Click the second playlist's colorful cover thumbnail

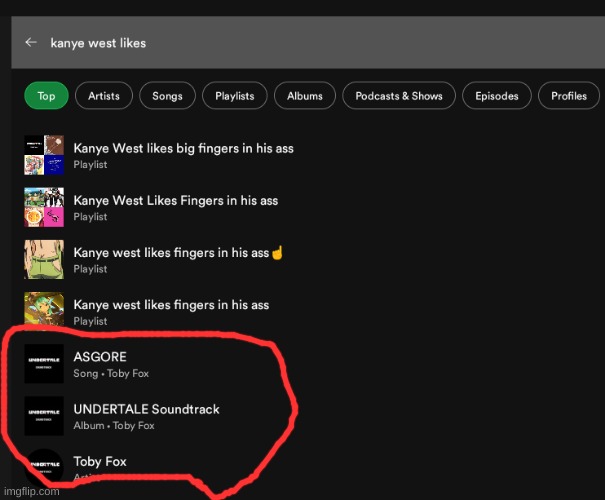point(44,207)
